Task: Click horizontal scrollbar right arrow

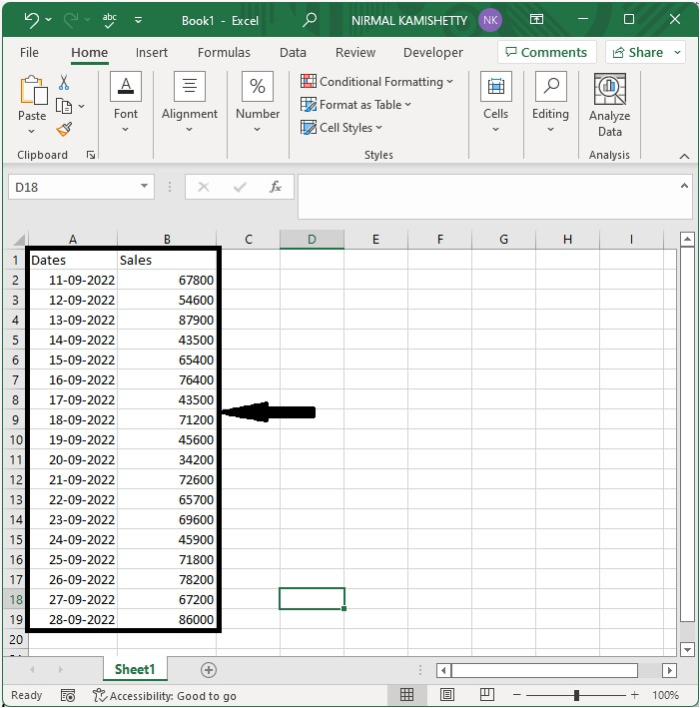Action: coord(669,671)
